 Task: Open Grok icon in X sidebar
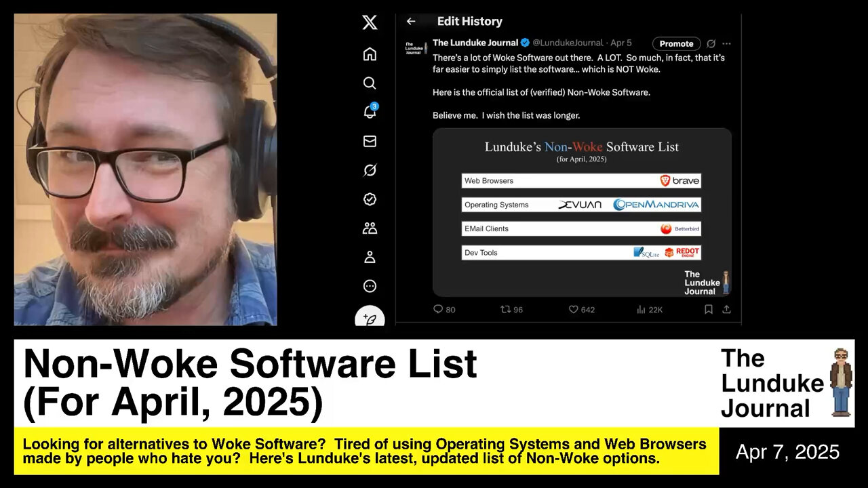coord(370,170)
